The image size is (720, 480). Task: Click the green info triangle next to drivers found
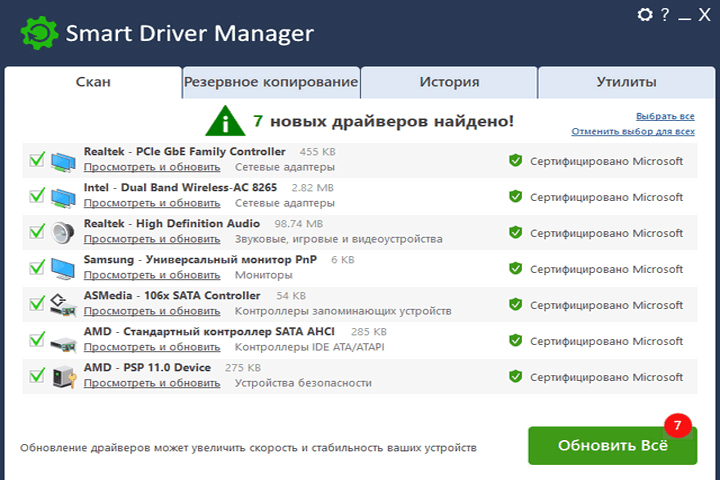pos(225,121)
